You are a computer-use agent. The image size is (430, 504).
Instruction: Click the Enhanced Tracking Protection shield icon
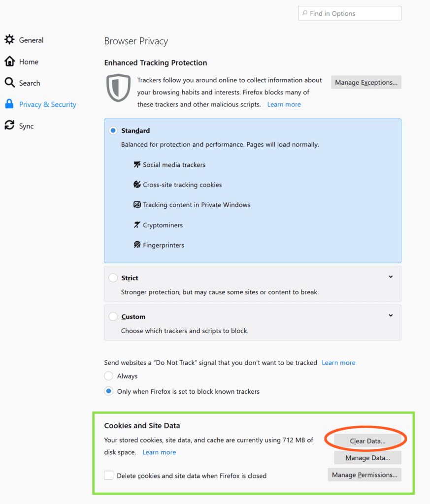[x=119, y=88]
